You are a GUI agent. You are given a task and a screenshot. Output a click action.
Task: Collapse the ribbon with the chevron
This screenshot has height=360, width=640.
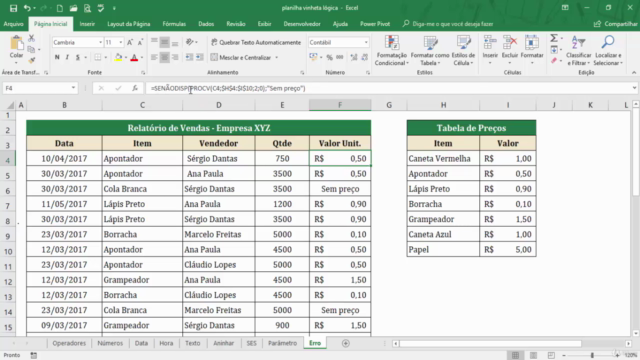pos(634,73)
